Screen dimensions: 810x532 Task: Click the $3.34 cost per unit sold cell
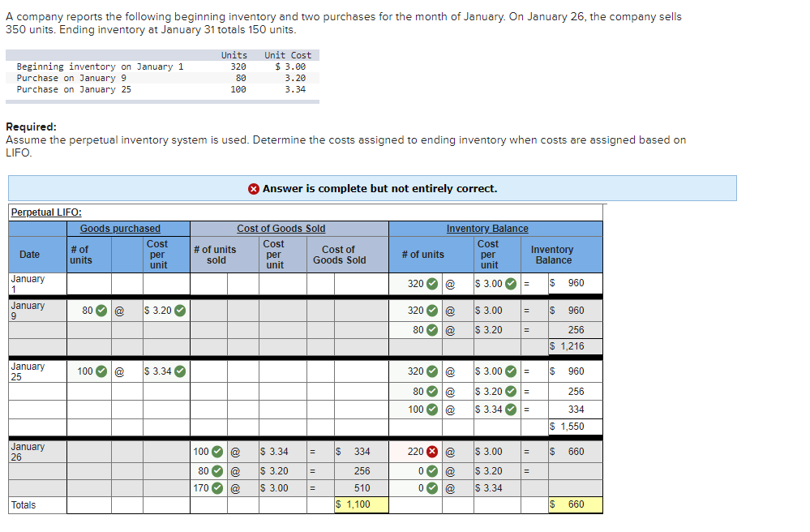[x=283, y=452]
